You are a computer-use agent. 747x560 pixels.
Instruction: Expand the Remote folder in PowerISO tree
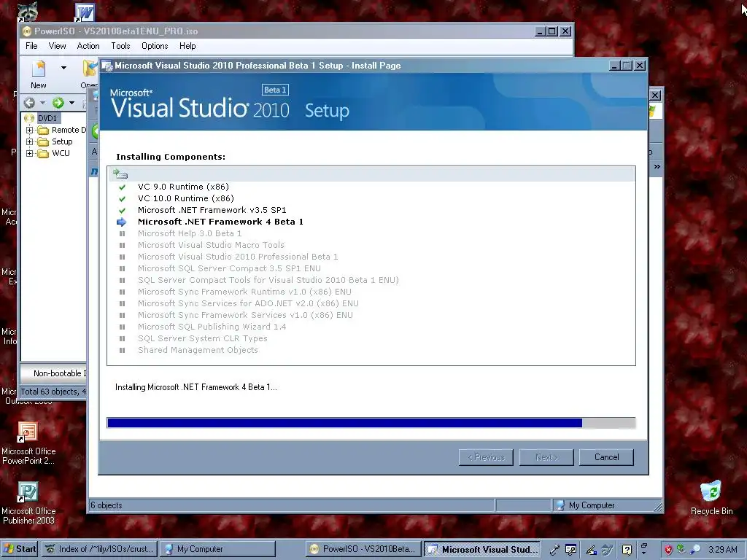tap(29, 130)
